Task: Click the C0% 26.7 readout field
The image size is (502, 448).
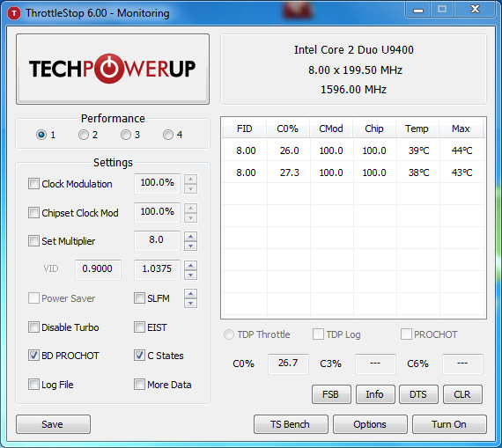Action: click(288, 364)
